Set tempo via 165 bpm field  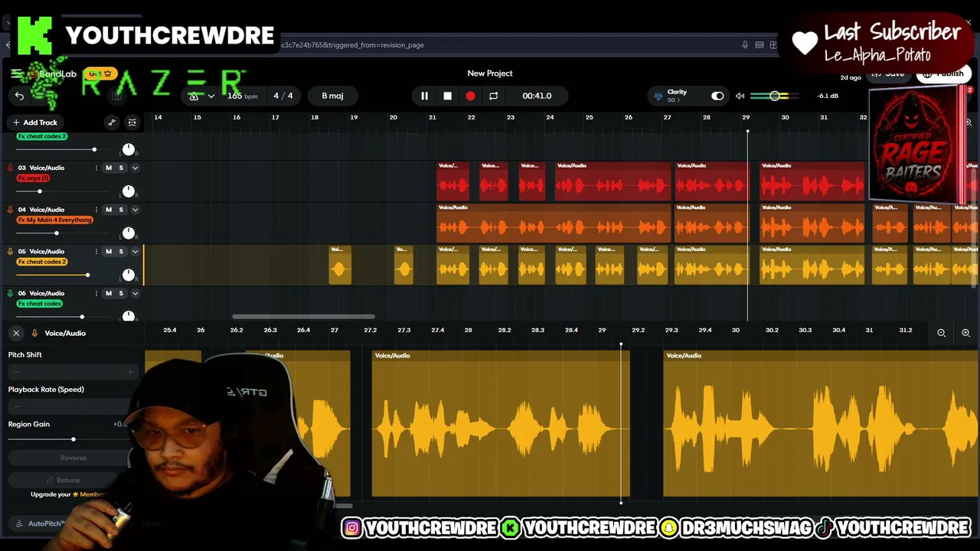pyautogui.click(x=242, y=96)
